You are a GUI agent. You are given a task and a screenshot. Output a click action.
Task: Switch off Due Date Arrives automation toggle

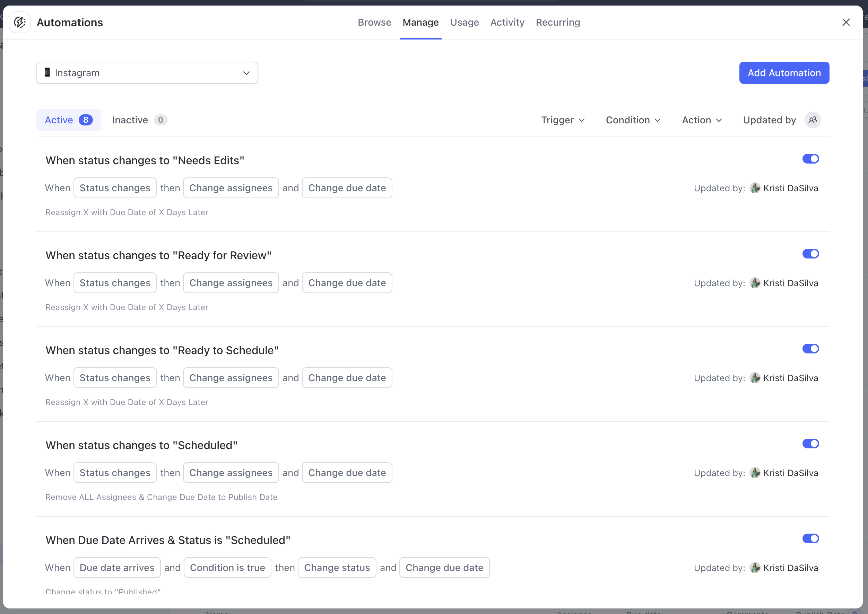coord(810,539)
